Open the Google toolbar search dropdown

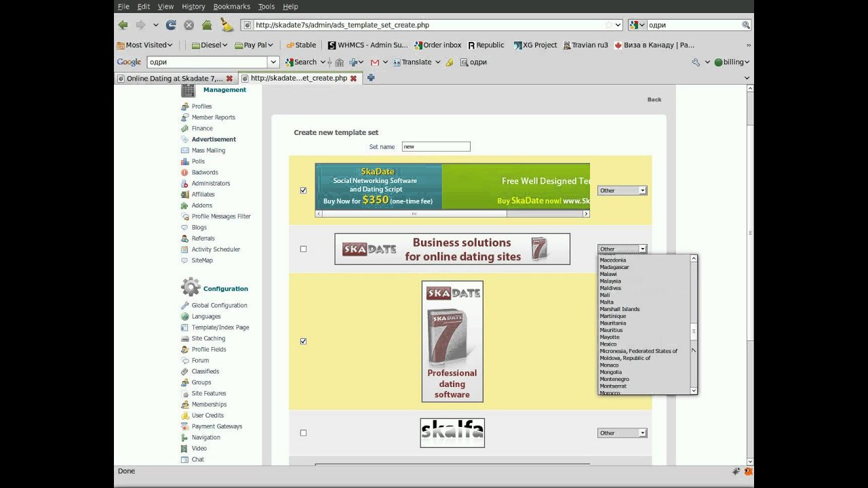click(273, 62)
